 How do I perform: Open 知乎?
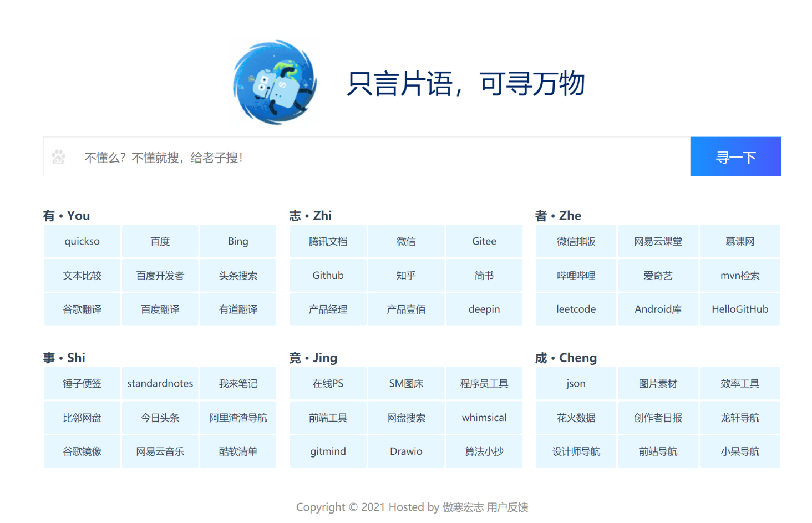(406, 276)
